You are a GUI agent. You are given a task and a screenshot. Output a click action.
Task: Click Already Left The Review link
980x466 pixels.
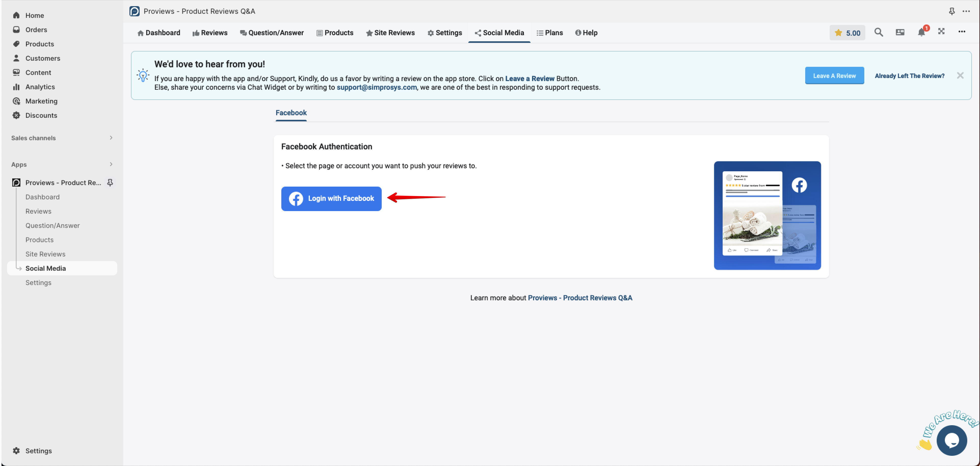pos(909,76)
